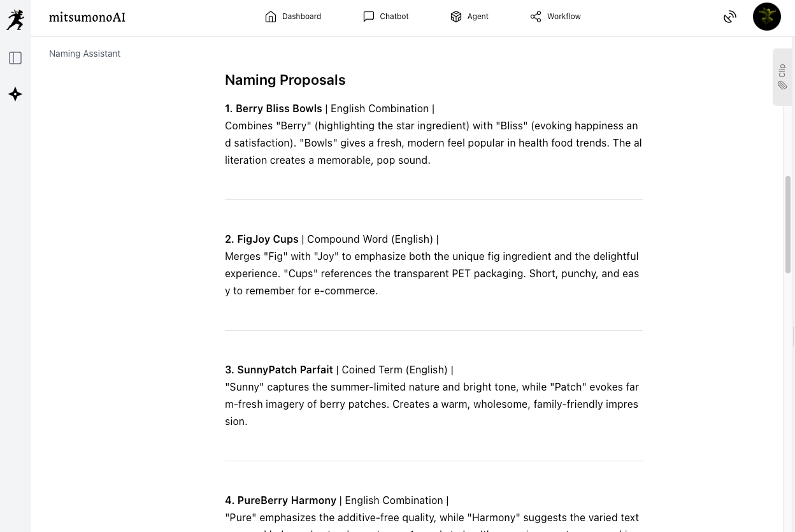The width and height of the screenshot is (795, 532).
Task: Click the Naming Proposals heading
Action: (285, 80)
